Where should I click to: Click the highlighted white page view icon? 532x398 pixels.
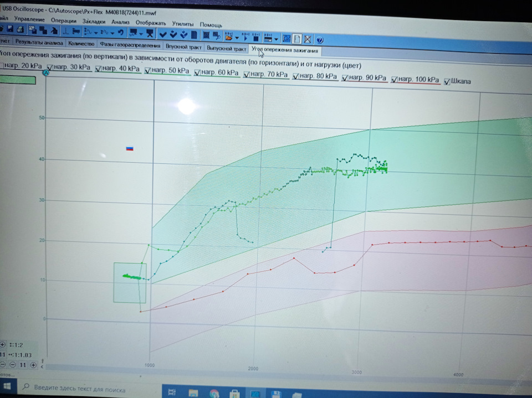(297, 39)
